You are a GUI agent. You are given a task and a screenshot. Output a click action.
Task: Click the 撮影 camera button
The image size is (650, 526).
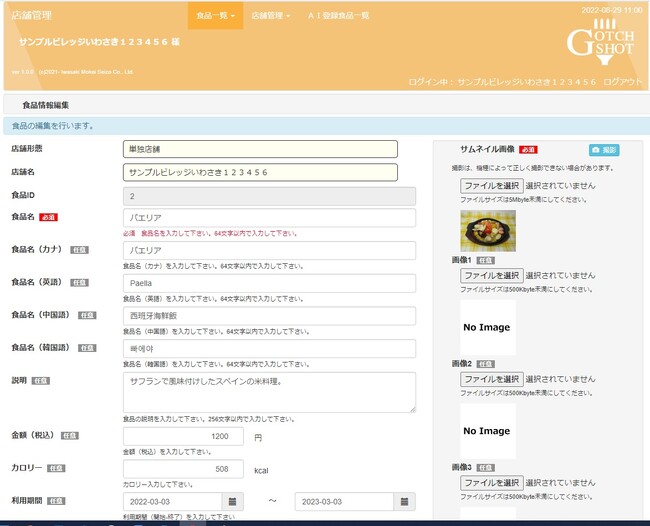(x=603, y=149)
